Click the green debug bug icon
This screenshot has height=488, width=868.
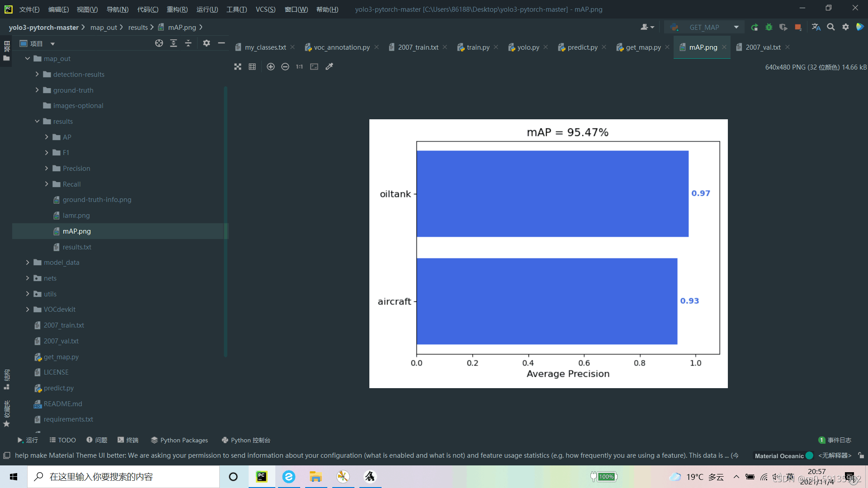tap(769, 28)
